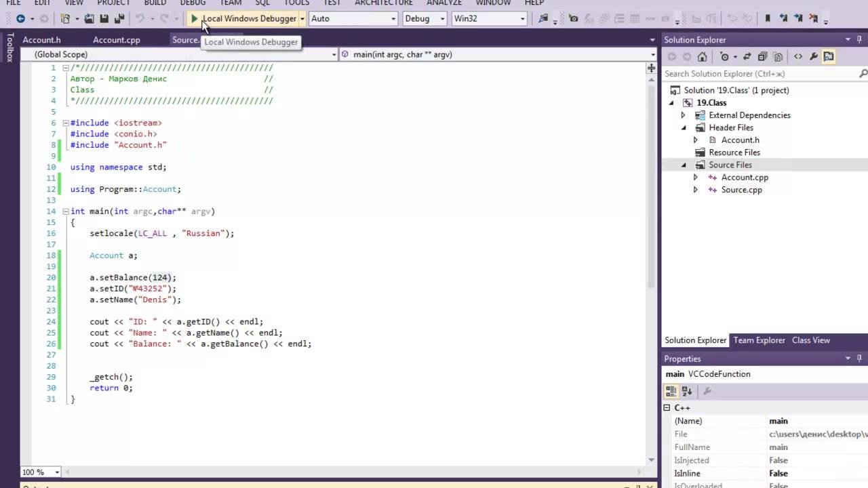Click the Save All icon
Screen dimensions: 868x488
[119, 19]
